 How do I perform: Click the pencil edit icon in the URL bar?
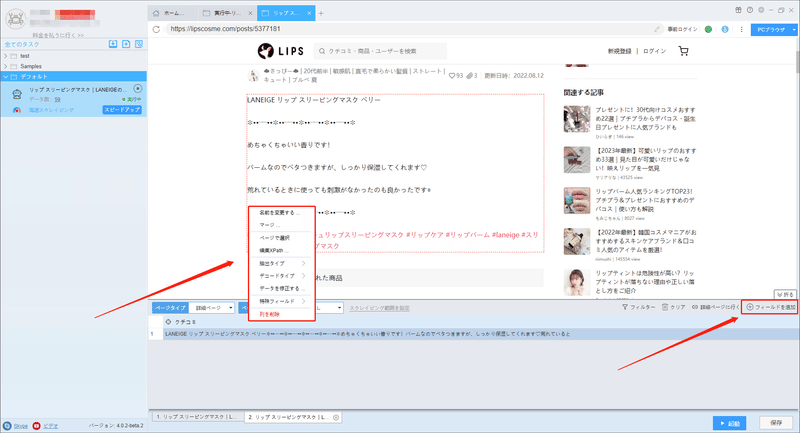point(657,29)
